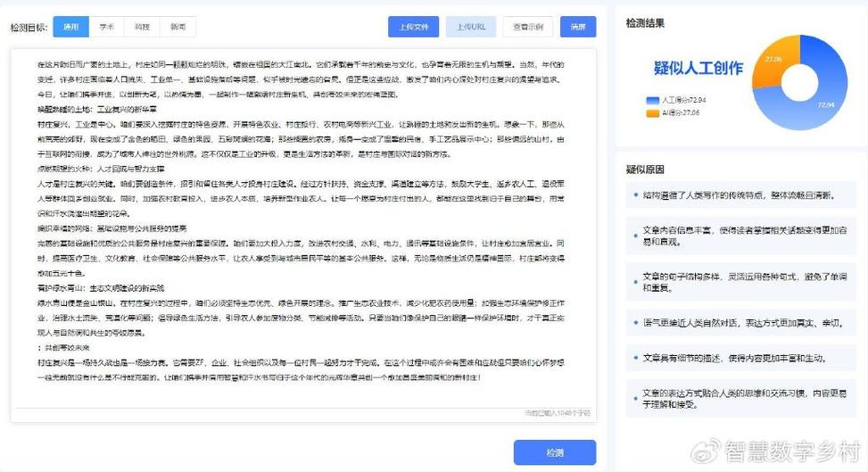Click inside the article text input area
The image size is (868, 472).
(x=303, y=236)
